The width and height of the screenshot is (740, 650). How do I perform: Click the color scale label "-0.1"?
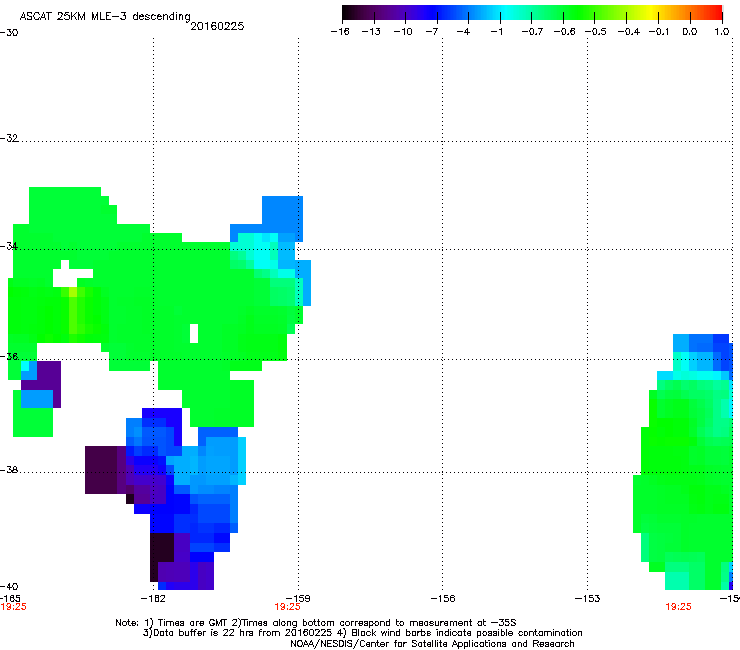(659, 32)
